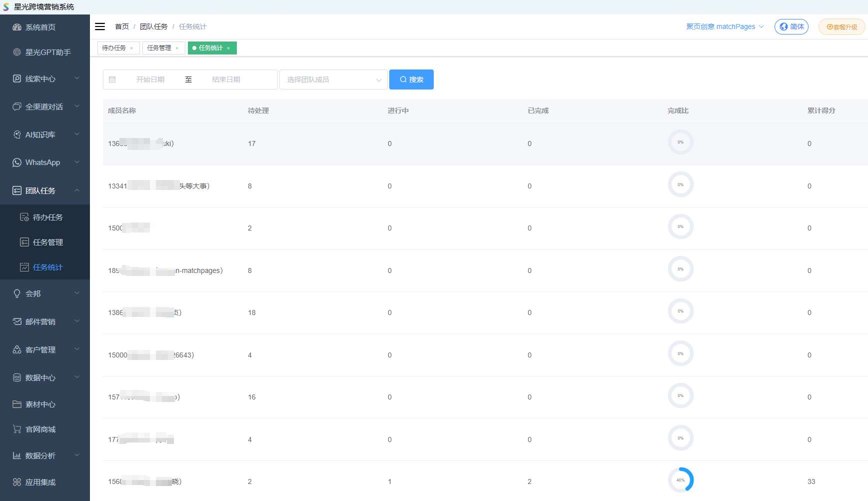The width and height of the screenshot is (868, 501).
Task: Click the 会邦 lightbulb icon
Action: pos(17,293)
